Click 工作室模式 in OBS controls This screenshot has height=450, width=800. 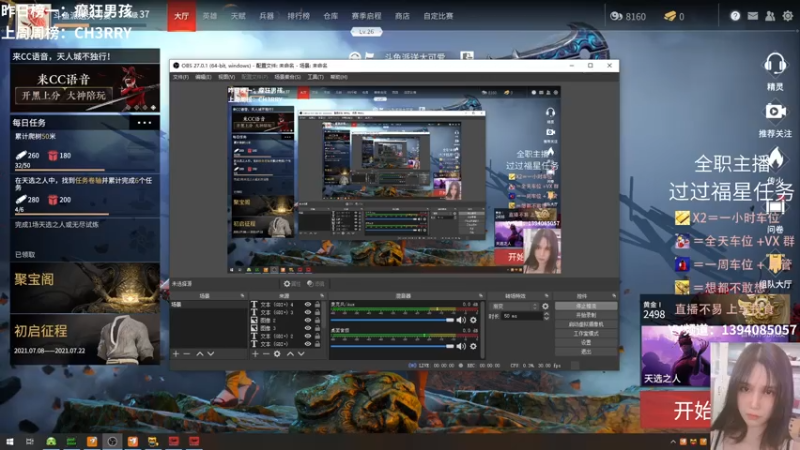click(586, 334)
